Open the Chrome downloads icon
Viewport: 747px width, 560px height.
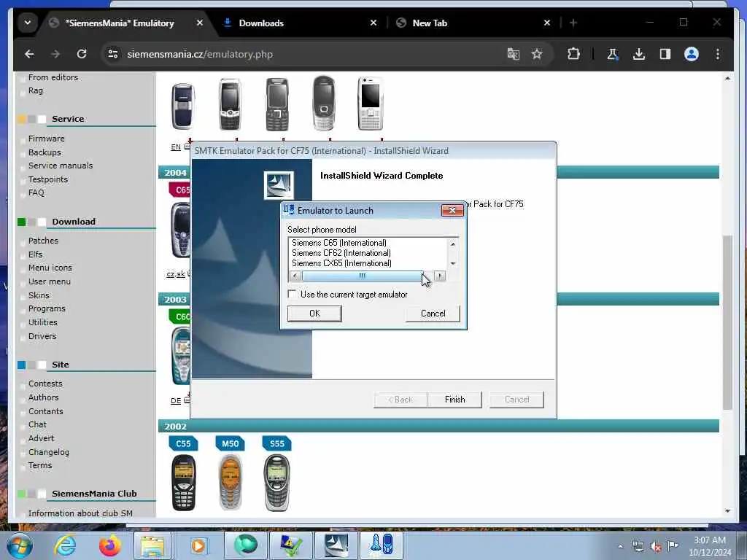click(639, 54)
